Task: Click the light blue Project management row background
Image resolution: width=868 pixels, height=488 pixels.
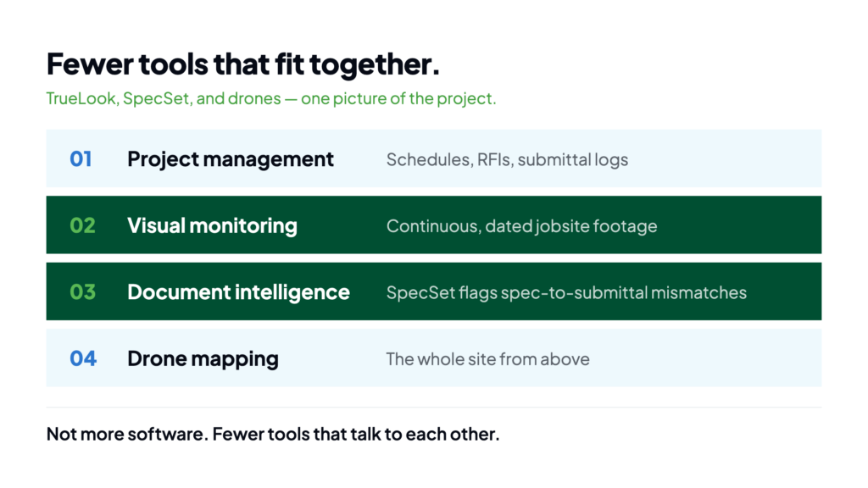Action: click(434, 158)
